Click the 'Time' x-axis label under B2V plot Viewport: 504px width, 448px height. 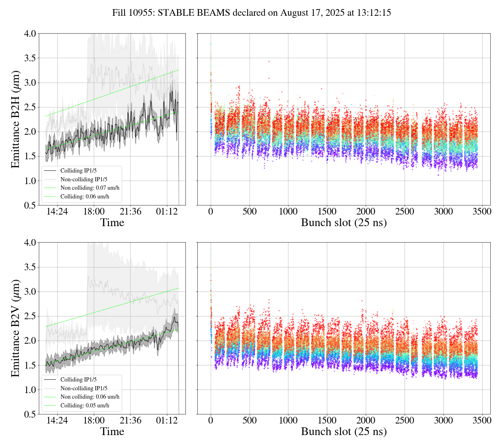click(112, 432)
